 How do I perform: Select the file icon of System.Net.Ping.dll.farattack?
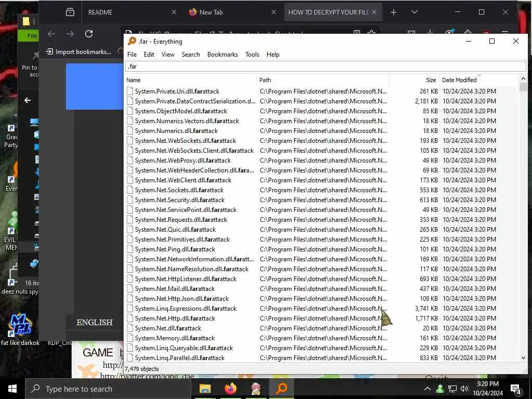click(130, 249)
